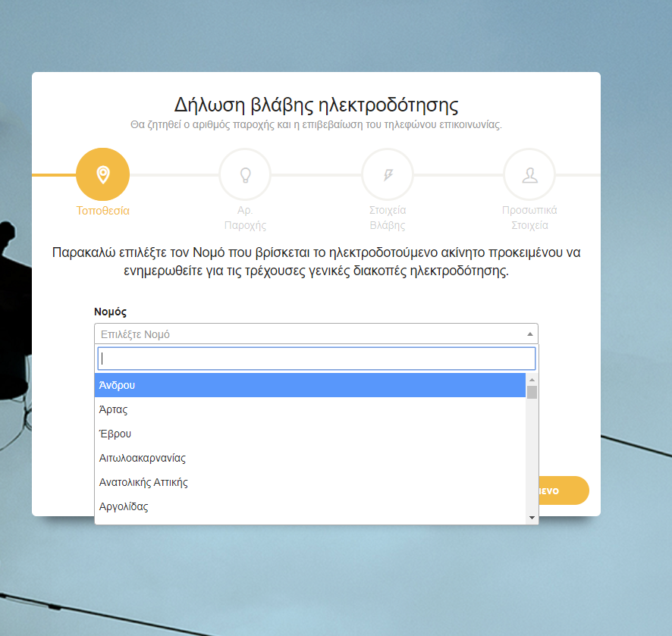Click the location pin step icon
The height and width of the screenshot is (636, 672).
102,175
